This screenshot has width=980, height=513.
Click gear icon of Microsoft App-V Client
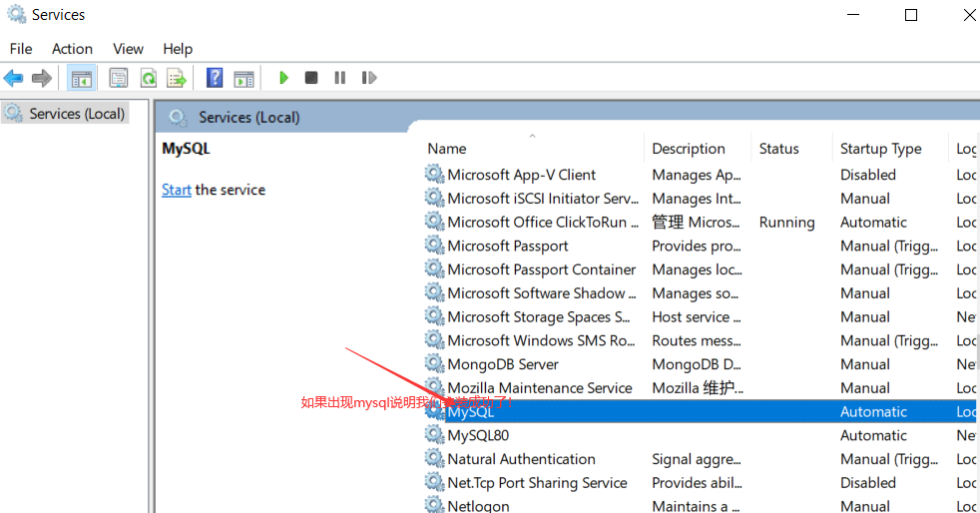tap(434, 174)
